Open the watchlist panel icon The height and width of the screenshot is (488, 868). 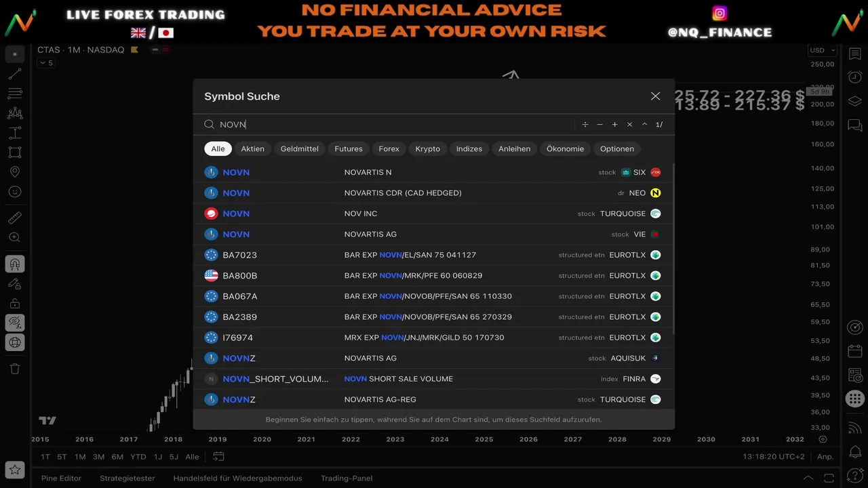click(x=855, y=54)
